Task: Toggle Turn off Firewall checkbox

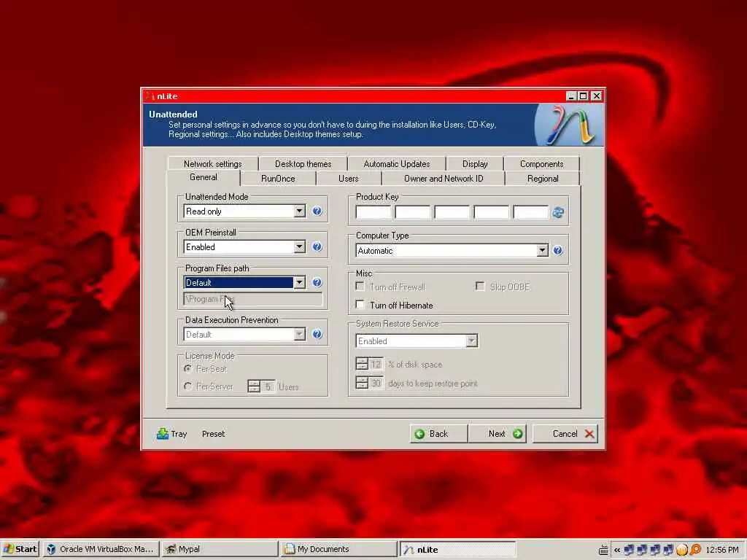Action: click(x=360, y=286)
